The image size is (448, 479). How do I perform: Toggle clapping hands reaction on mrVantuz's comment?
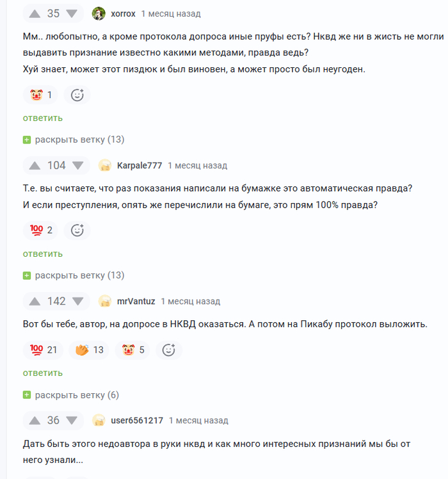pos(89,350)
